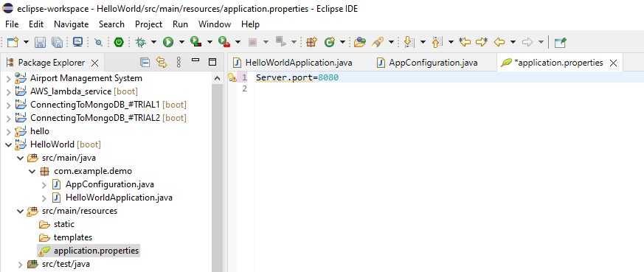Switch to HelloWorldApplication.java editor tab
The image size is (644, 272).
pyautogui.click(x=292, y=63)
